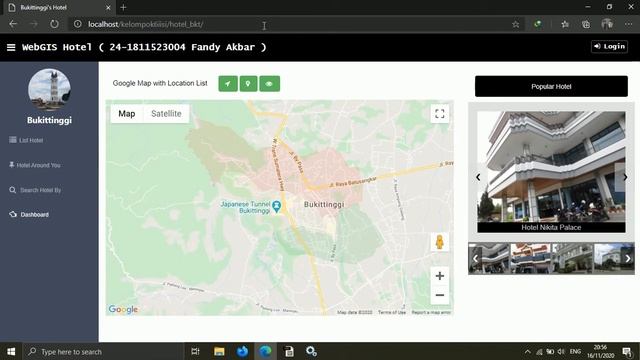
Task: Toggle the green eye visibility button
Action: click(269, 84)
